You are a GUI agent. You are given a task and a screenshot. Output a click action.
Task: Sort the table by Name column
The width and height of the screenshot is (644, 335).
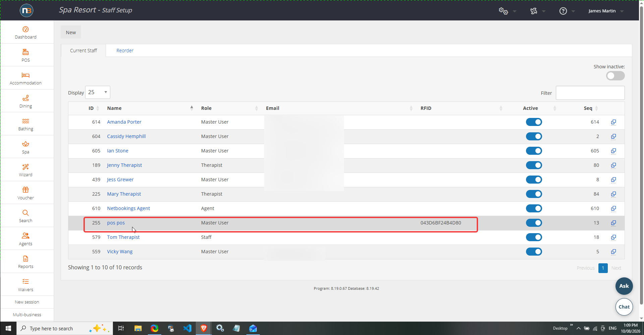tap(150, 108)
